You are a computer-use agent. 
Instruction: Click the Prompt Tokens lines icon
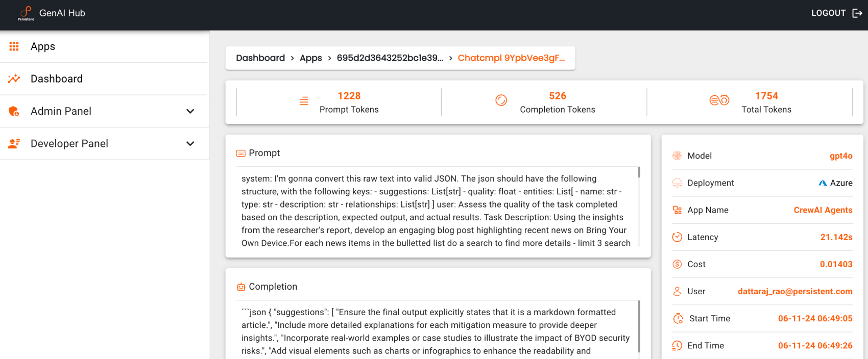point(304,101)
